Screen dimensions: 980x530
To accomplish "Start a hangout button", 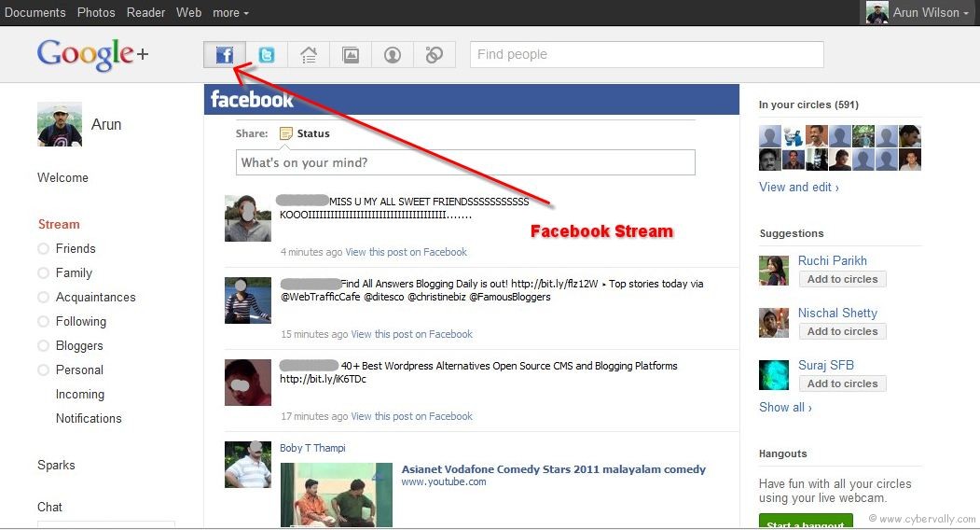I will click(x=806, y=522).
